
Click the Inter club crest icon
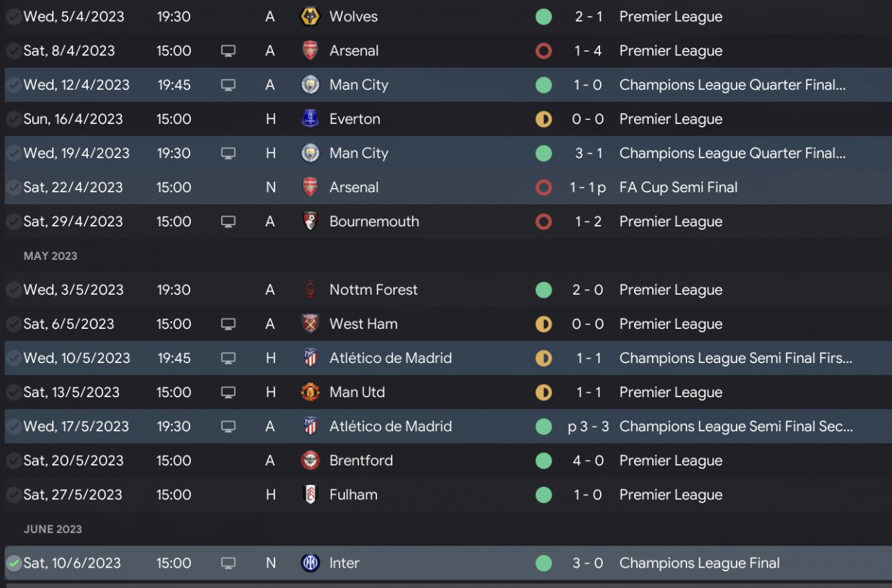click(309, 563)
